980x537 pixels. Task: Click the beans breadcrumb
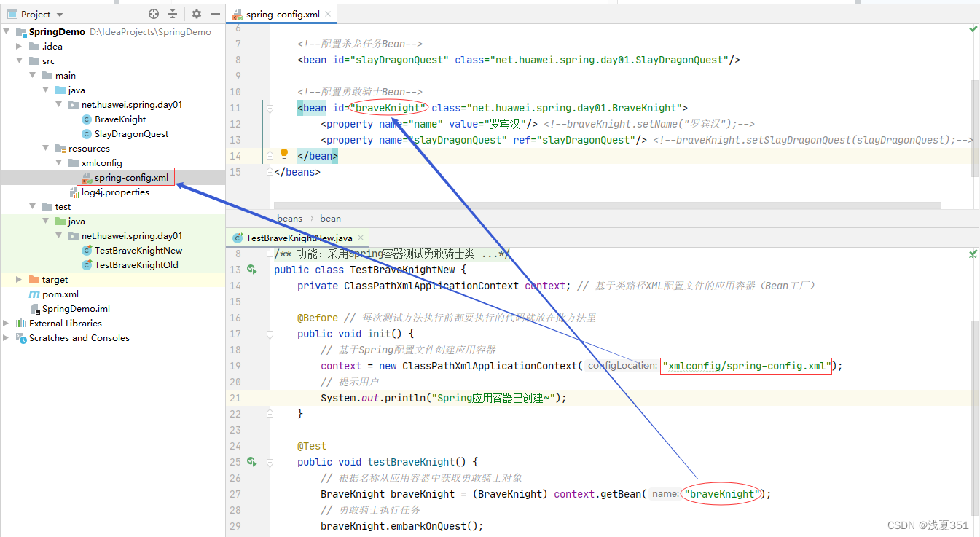(289, 218)
